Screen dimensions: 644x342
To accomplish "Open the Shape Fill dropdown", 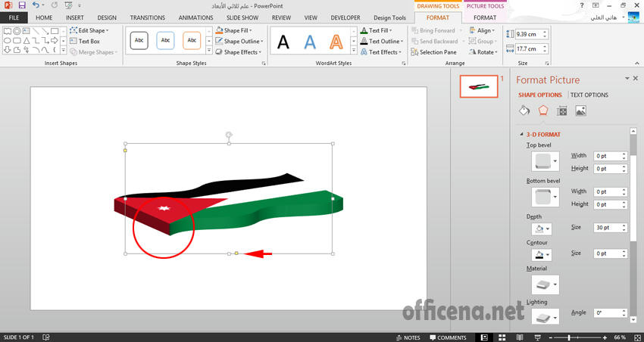I will (x=233, y=30).
